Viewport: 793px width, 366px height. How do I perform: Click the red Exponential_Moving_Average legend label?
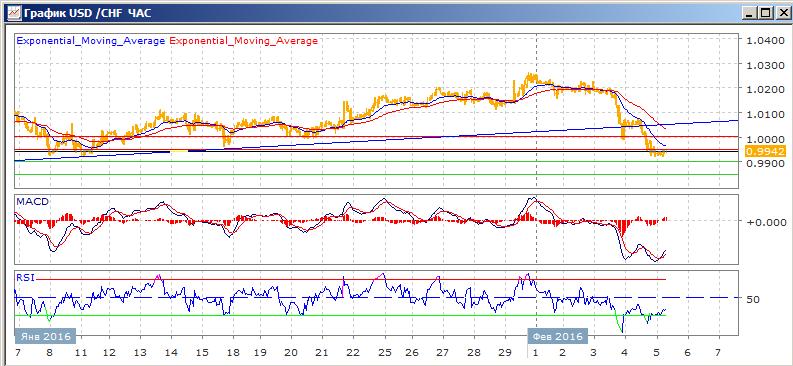(x=244, y=41)
